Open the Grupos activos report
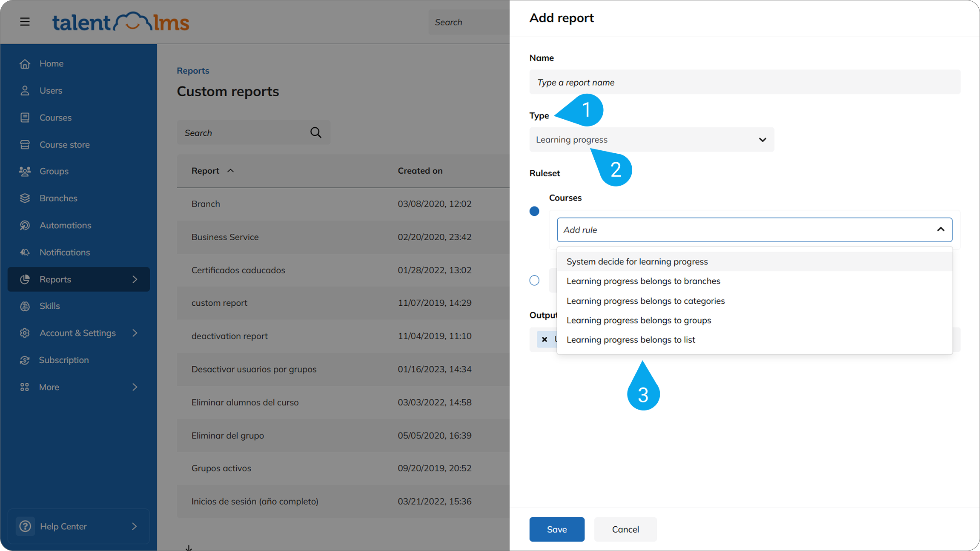The width and height of the screenshot is (980, 551). [221, 468]
